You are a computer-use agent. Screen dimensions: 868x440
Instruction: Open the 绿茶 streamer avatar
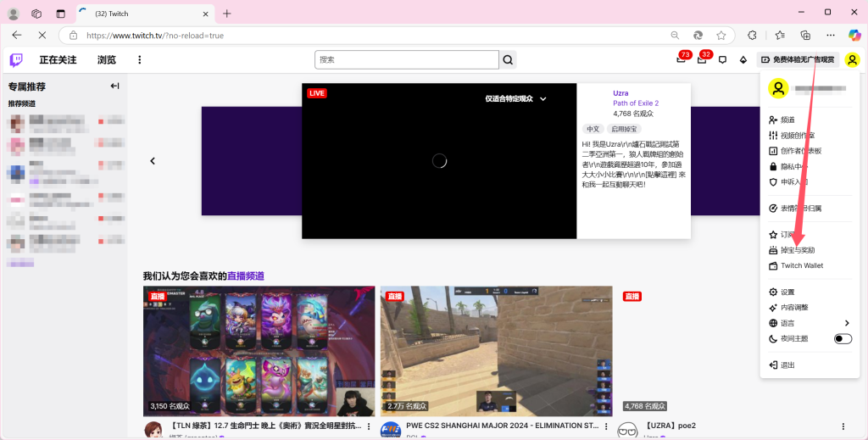154,430
